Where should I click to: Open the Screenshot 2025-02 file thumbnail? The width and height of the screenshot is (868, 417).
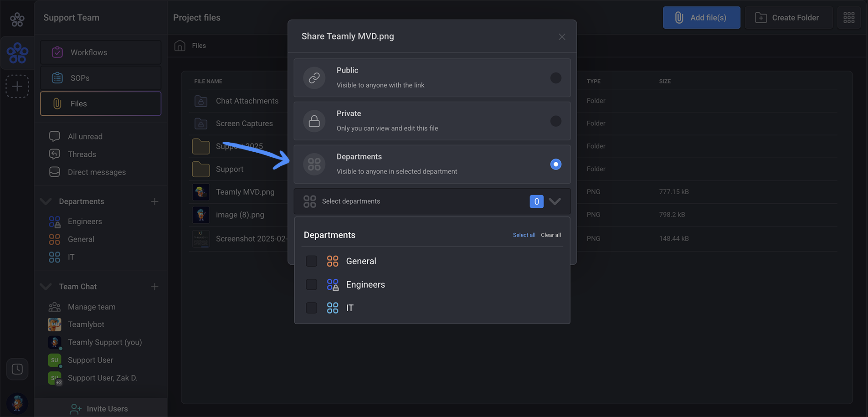point(201,238)
